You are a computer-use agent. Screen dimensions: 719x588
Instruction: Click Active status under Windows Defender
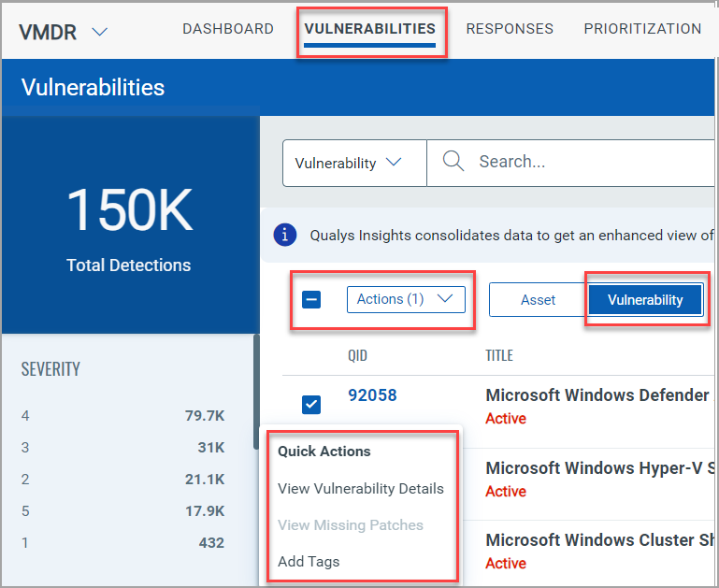(506, 419)
